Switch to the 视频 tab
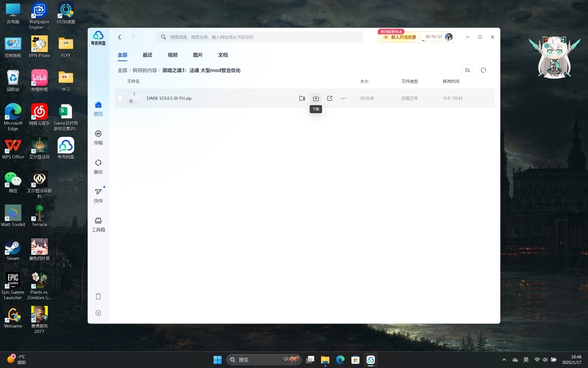 coord(173,55)
